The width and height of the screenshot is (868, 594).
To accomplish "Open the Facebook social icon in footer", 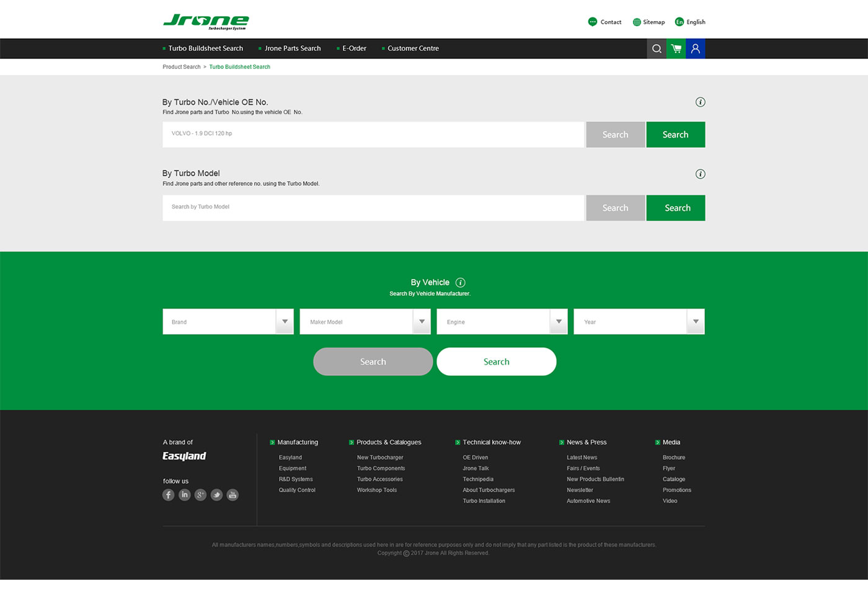I will tap(168, 495).
